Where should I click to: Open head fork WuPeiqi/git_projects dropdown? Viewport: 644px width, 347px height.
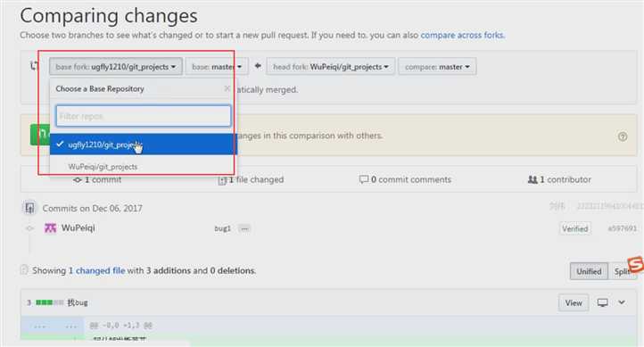331,67
